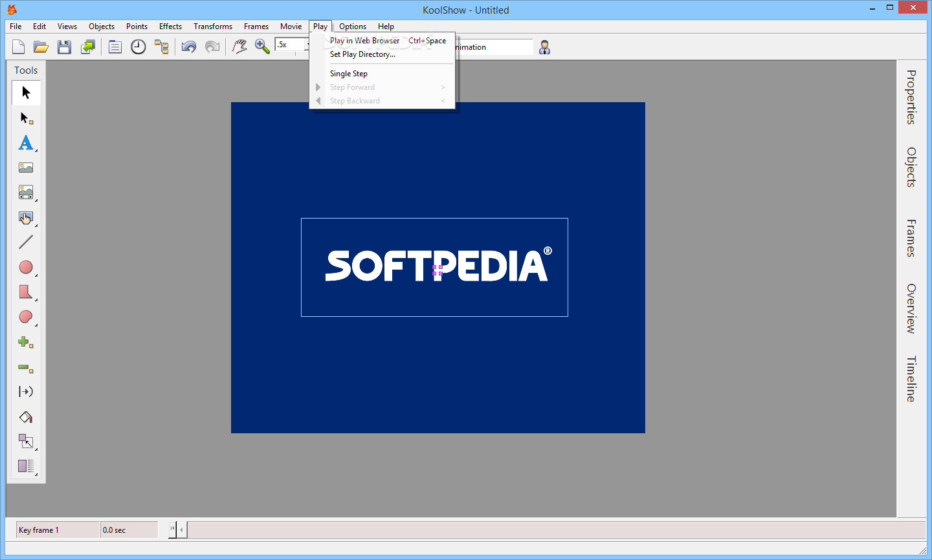Screen dimensions: 932x560
Task: Select the point selection arrow tool
Action: 26,118
